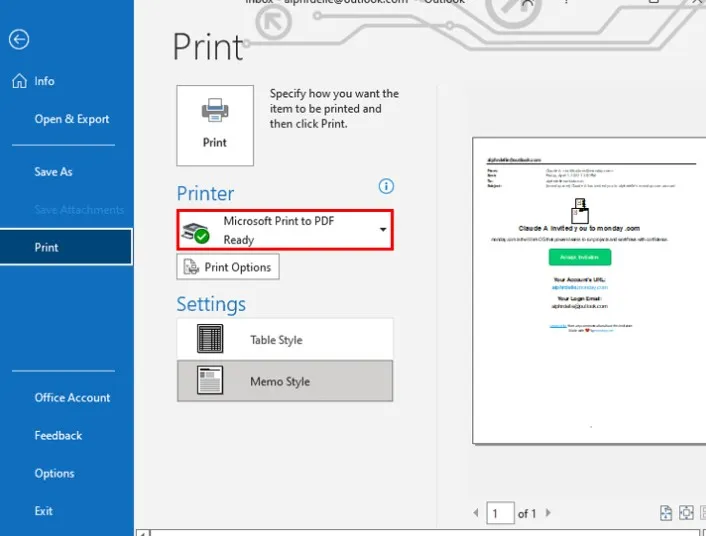Go to the next preview page
The width and height of the screenshot is (706, 536).
(x=547, y=514)
